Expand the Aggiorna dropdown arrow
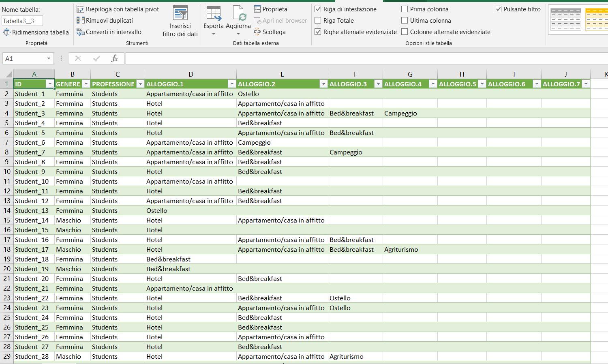The width and height of the screenshot is (608, 364). 238,34
